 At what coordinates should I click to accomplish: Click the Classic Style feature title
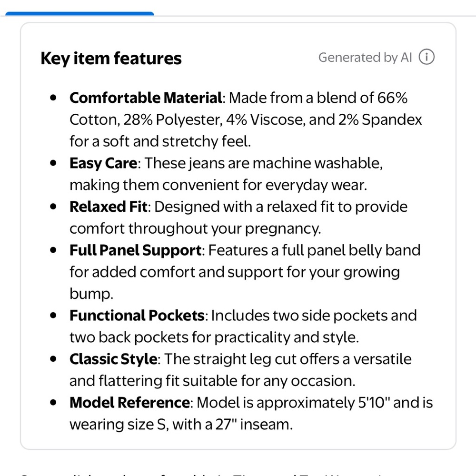(113, 359)
